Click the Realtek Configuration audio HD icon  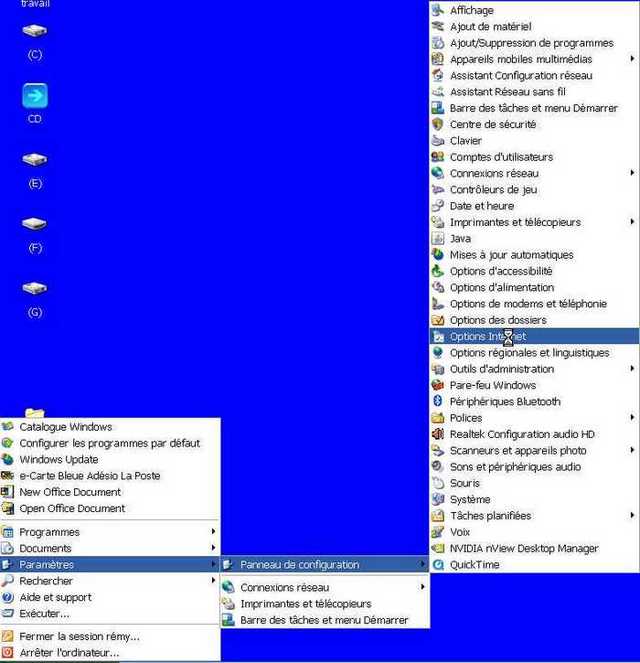(x=438, y=435)
